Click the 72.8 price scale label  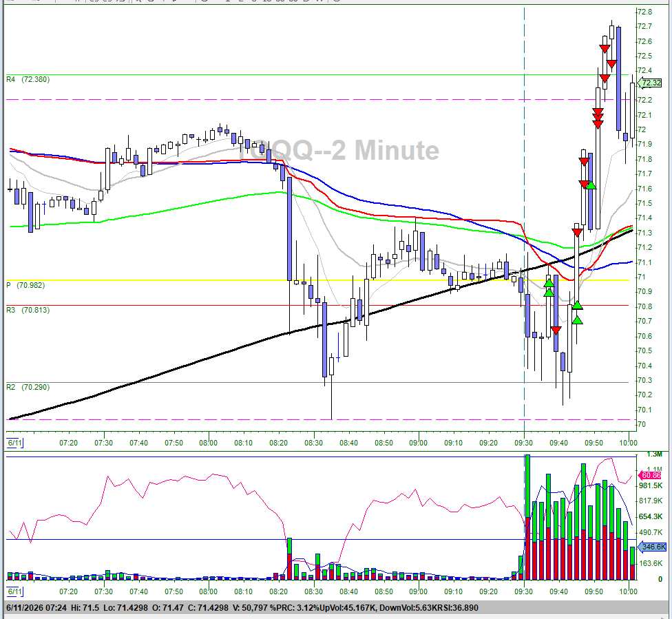(644, 12)
